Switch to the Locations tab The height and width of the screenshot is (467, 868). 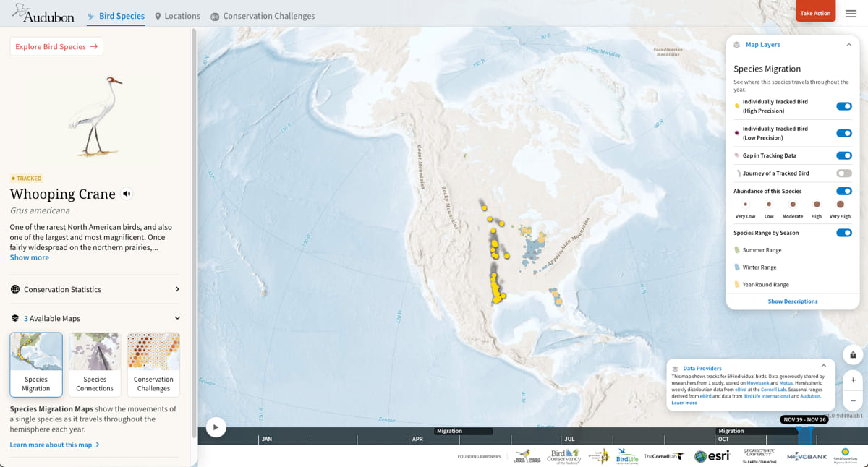point(177,15)
